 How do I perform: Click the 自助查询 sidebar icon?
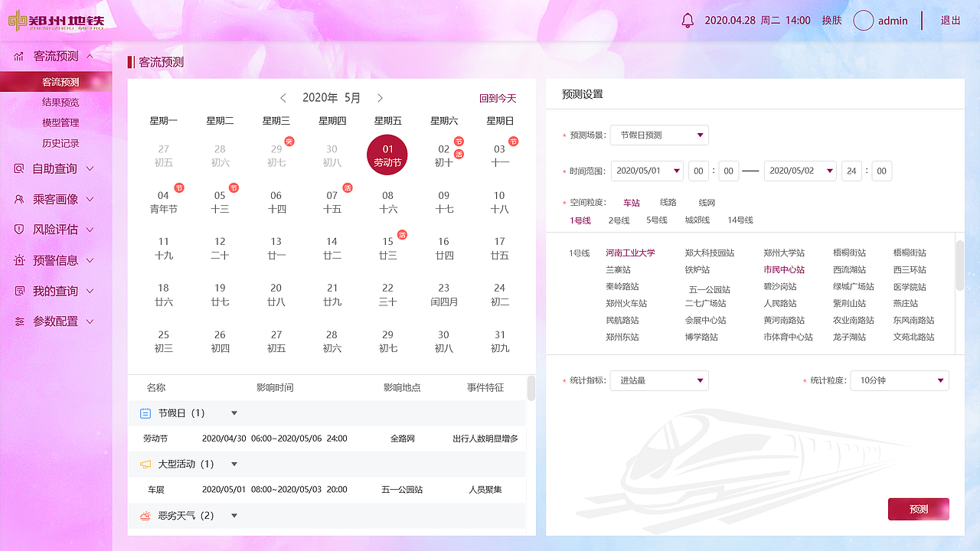pyautogui.click(x=19, y=168)
